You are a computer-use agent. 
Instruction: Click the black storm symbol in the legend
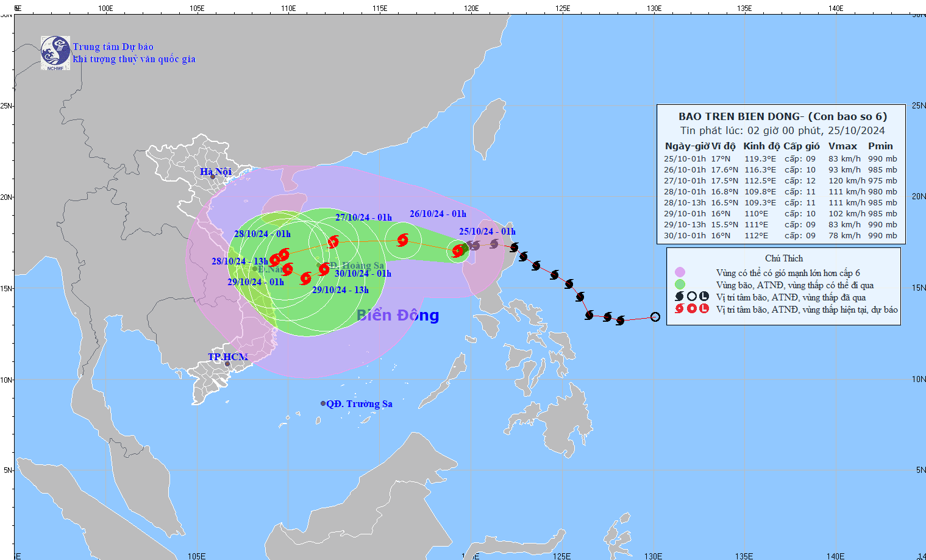click(680, 297)
